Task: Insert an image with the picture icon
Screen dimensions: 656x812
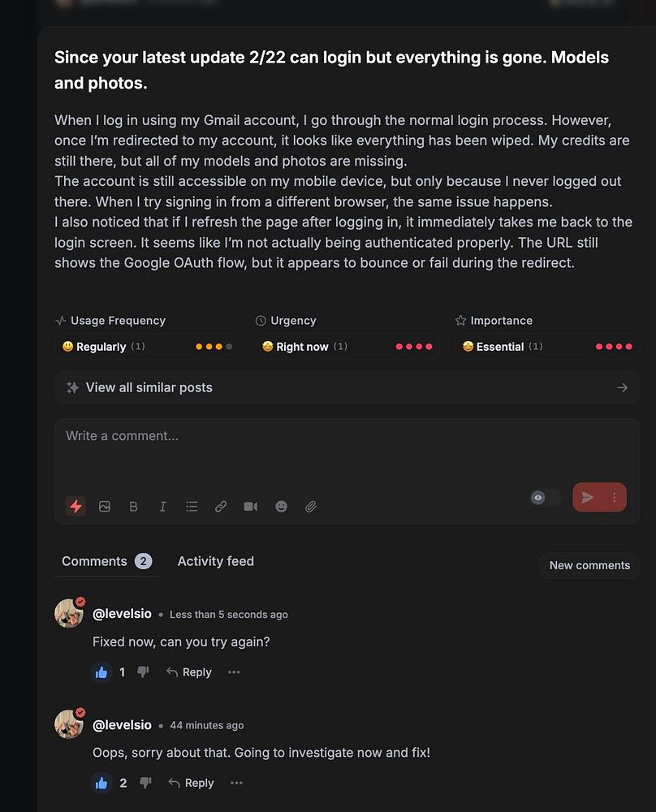Action: (x=105, y=507)
